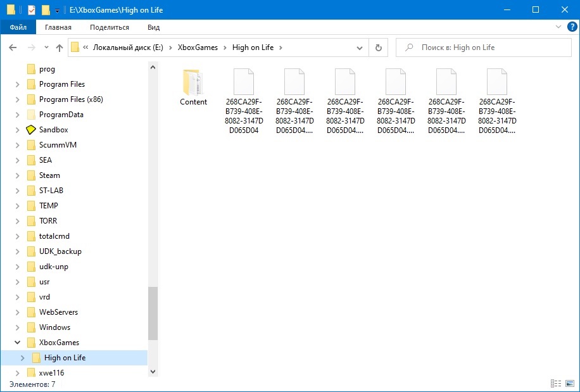Open the chevron after Локальный диск (E:)
This screenshot has width=580, height=392.
(x=170, y=47)
